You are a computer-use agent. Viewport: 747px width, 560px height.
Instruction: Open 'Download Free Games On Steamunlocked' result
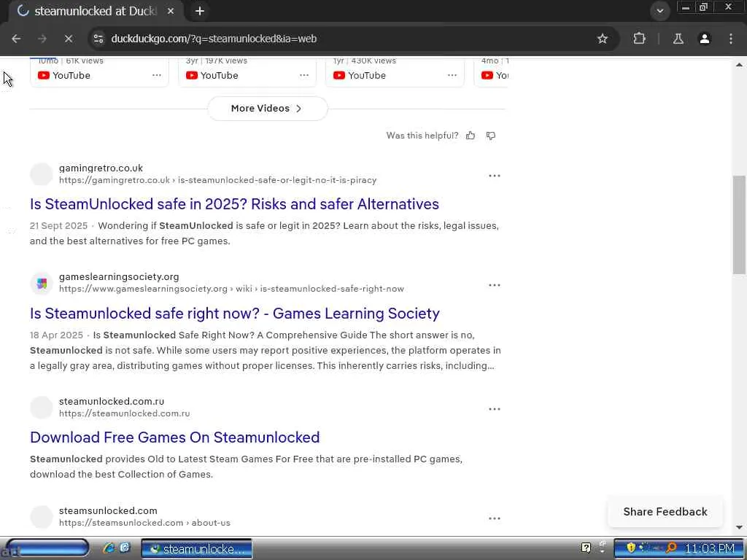(175, 437)
